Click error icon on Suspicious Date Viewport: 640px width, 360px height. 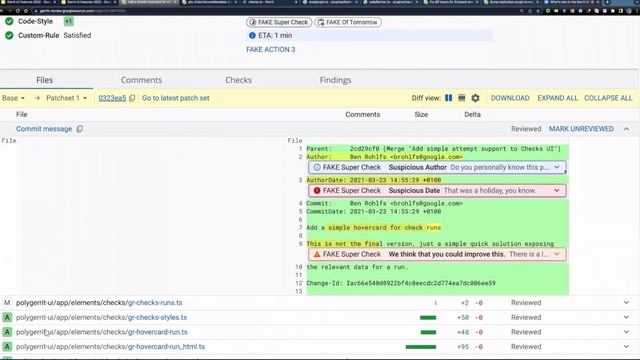click(x=317, y=190)
